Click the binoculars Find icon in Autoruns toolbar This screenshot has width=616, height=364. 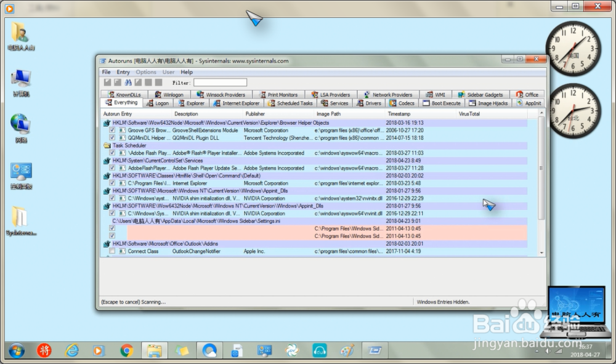128,83
